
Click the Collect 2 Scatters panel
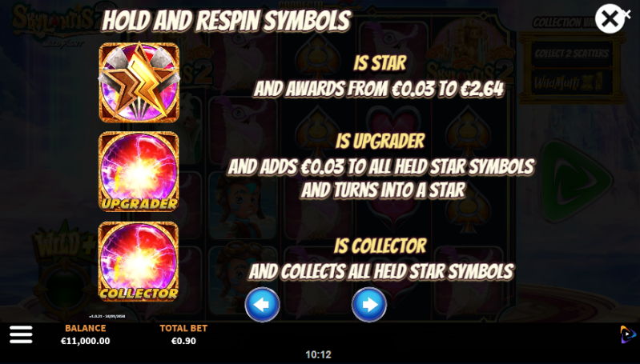(x=571, y=54)
